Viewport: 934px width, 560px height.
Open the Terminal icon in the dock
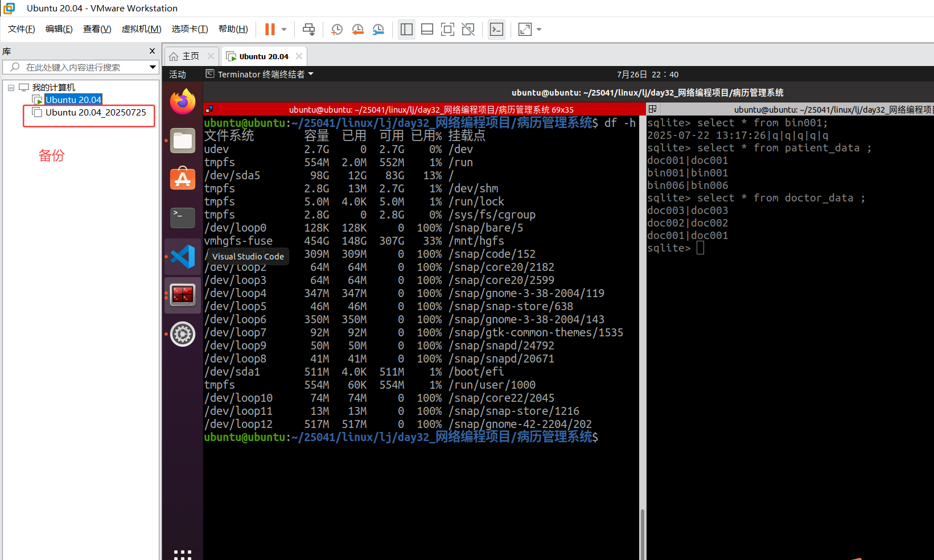tap(183, 217)
